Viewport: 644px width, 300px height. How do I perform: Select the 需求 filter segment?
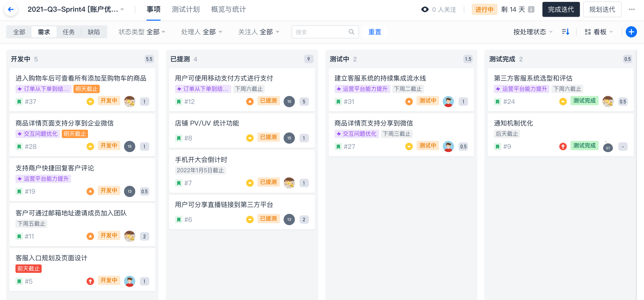(x=44, y=32)
